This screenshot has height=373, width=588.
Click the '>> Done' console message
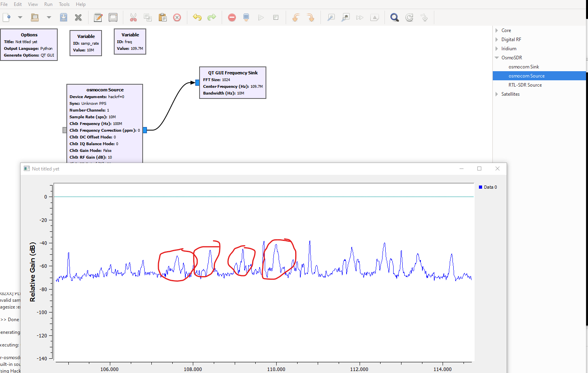pos(10,320)
